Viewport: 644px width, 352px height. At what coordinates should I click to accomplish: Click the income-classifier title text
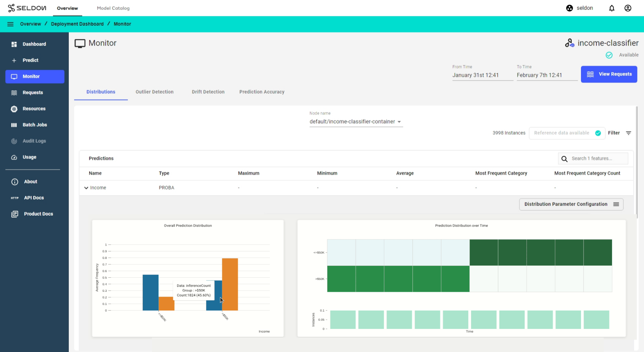608,43
